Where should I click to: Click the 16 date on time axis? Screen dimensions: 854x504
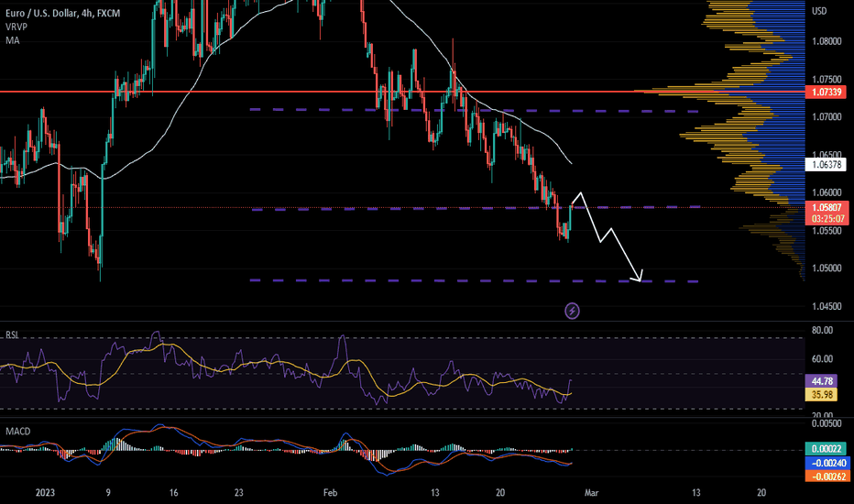pyautogui.click(x=173, y=493)
